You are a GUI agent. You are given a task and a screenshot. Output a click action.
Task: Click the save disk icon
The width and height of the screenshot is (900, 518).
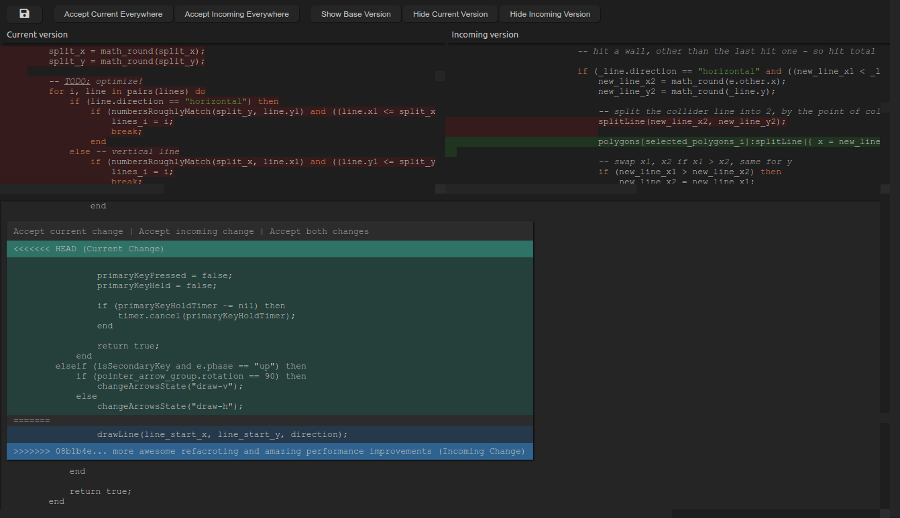[24, 14]
